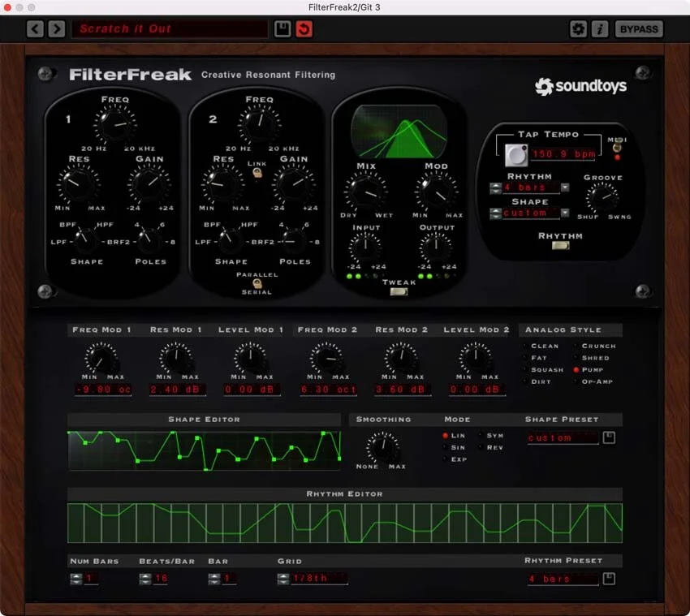Click the Groove knob
This screenshot has width=690, height=616.
(602, 197)
